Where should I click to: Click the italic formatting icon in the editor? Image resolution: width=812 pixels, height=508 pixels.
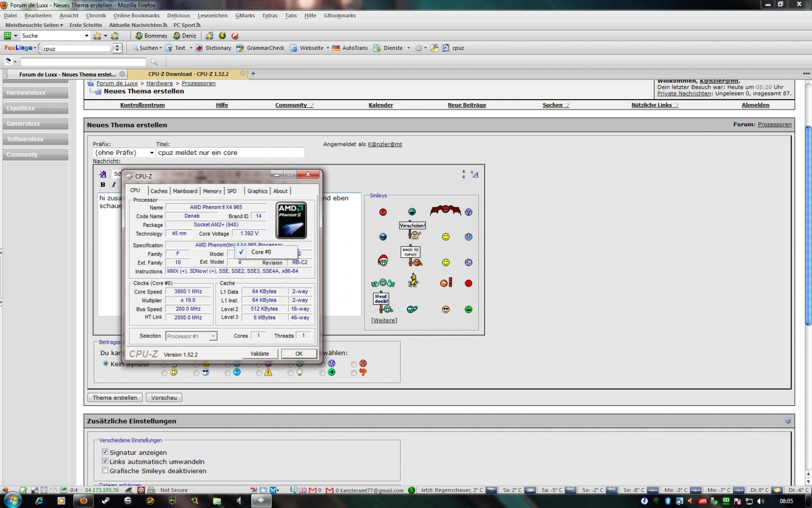[x=114, y=184]
